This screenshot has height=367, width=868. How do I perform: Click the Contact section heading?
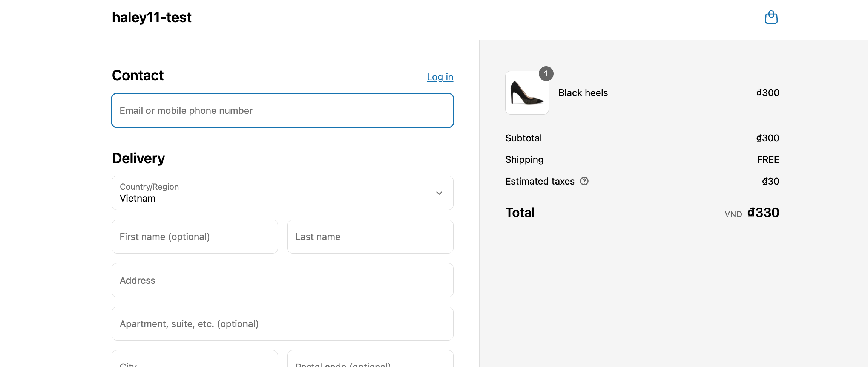click(x=138, y=75)
